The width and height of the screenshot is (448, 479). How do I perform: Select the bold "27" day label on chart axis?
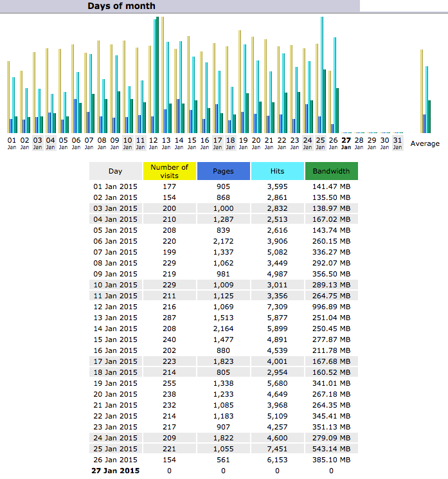346,140
